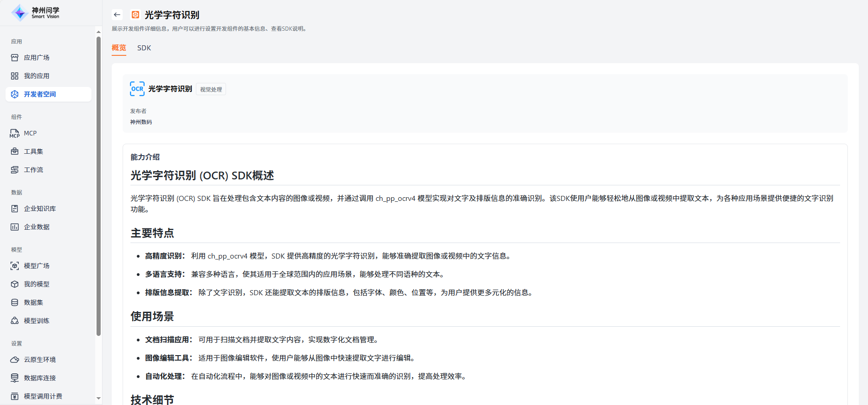Select the 概览 tab
The height and width of the screenshot is (405, 868).
click(x=119, y=48)
